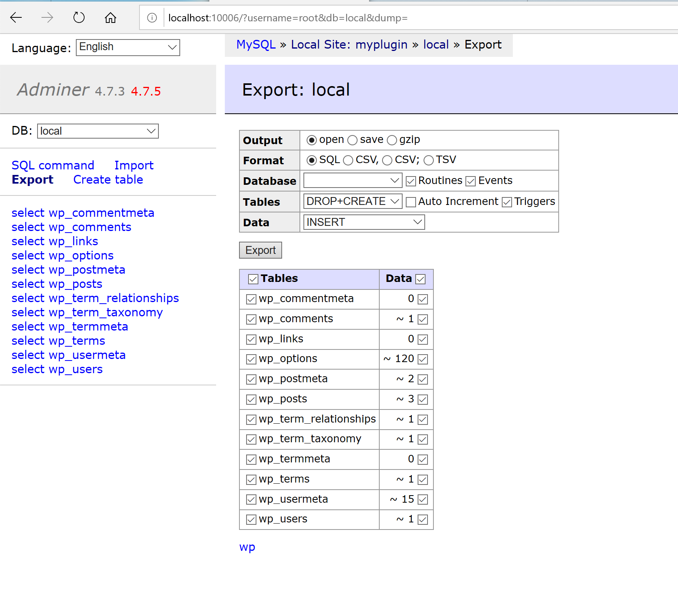Select the save output radio button
The height and width of the screenshot is (616, 678).
pyautogui.click(x=352, y=140)
